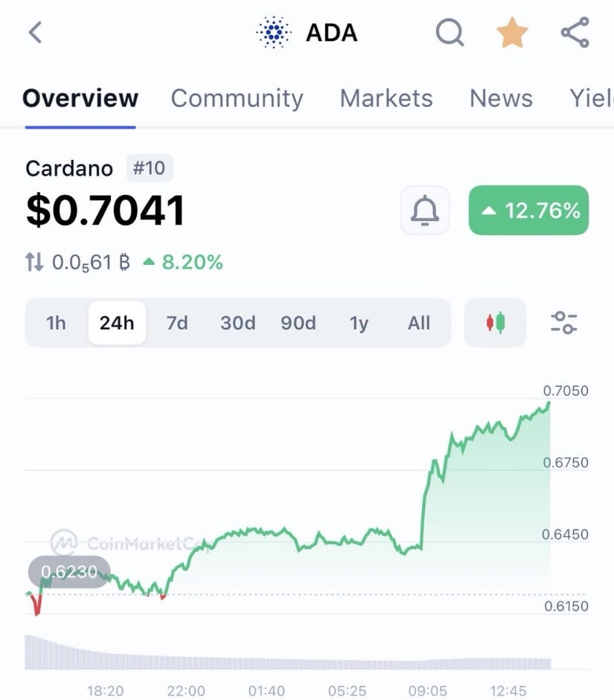The height and width of the screenshot is (700, 614).
Task: Select the 30d time range
Action: [237, 323]
